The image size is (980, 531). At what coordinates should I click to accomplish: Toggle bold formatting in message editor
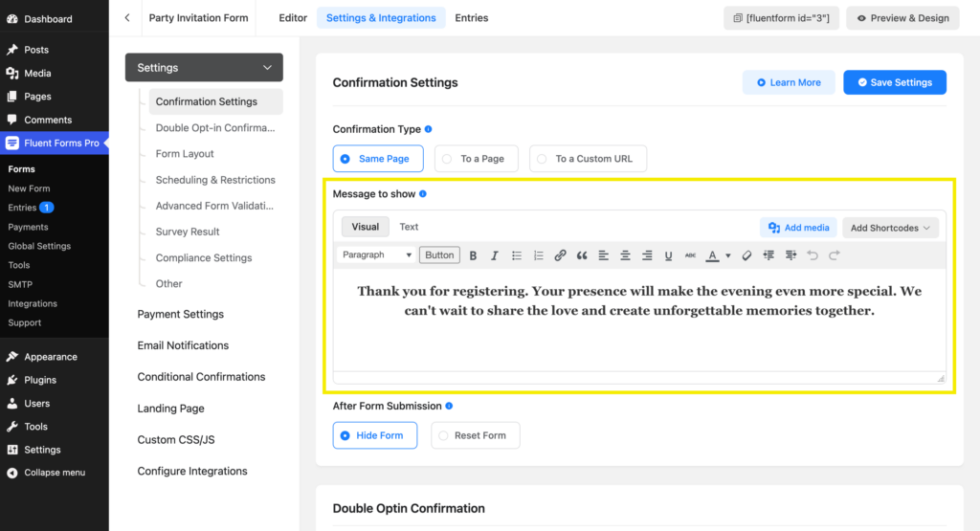coord(473,255)
